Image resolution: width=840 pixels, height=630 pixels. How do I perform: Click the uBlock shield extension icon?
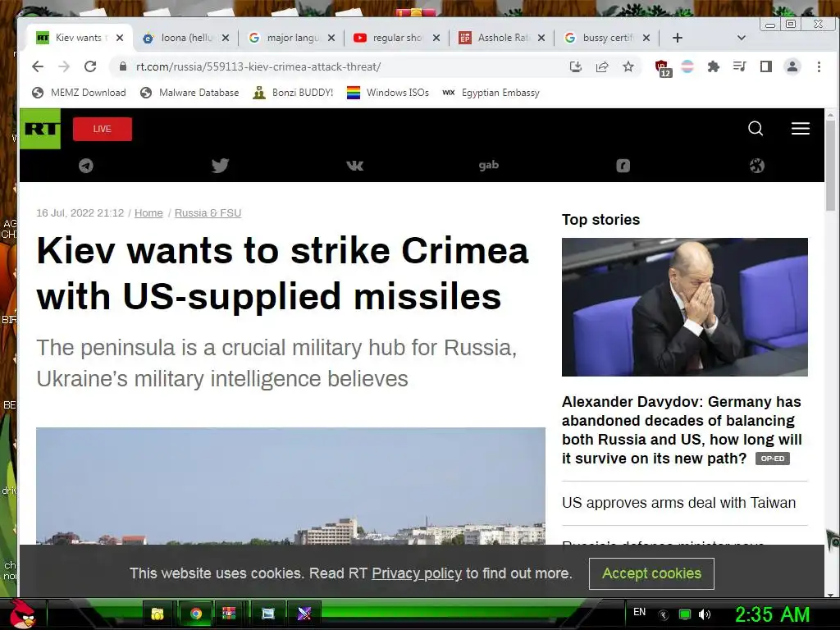pos(662,67)
